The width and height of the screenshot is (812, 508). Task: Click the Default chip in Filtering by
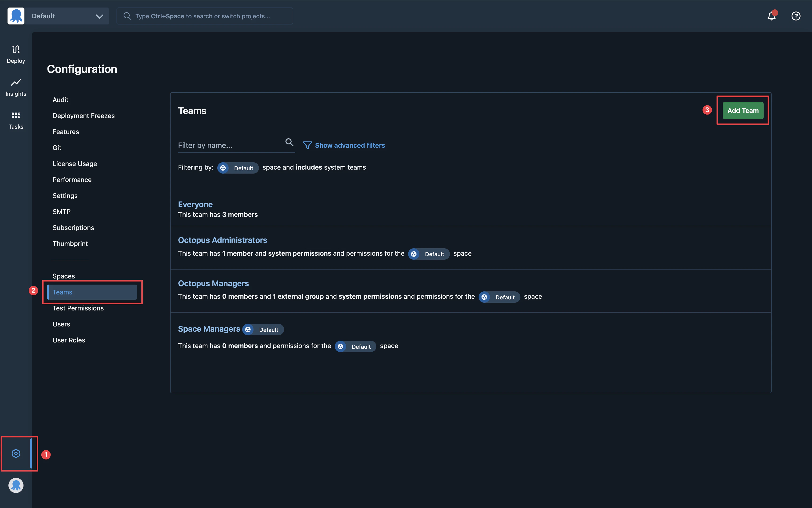tap(238, 168)
